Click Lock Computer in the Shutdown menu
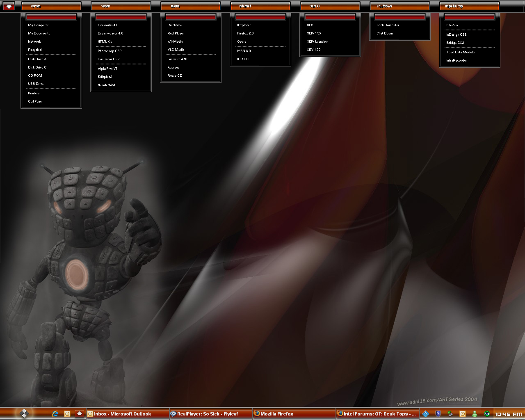The image size is (525, 420). coord(388,25)
